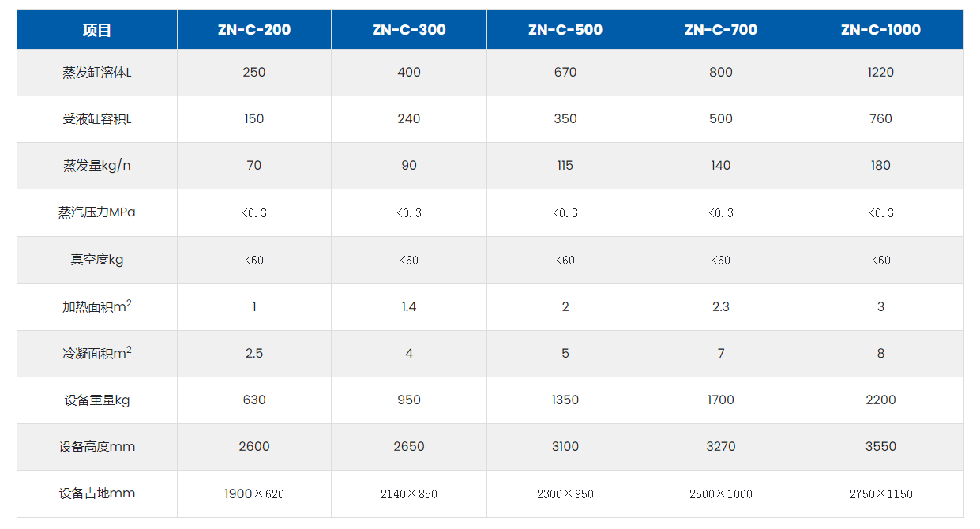
Task: Select the ZN-C-700 column header
Action: coord(721,30)
